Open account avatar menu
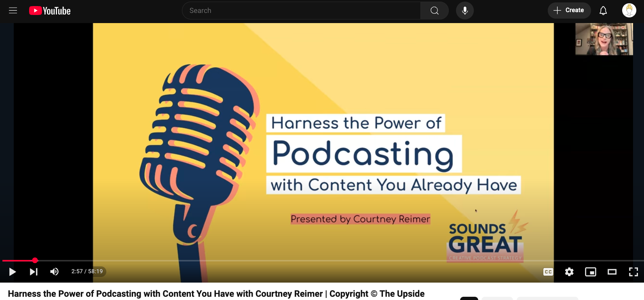 point(629,11)
